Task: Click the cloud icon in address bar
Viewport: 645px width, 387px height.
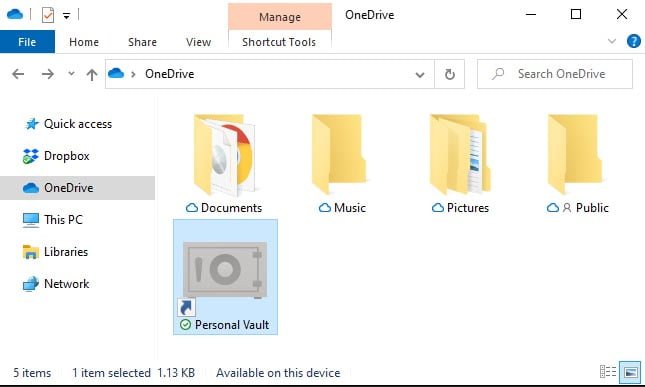Action: [x=116, y=74]
